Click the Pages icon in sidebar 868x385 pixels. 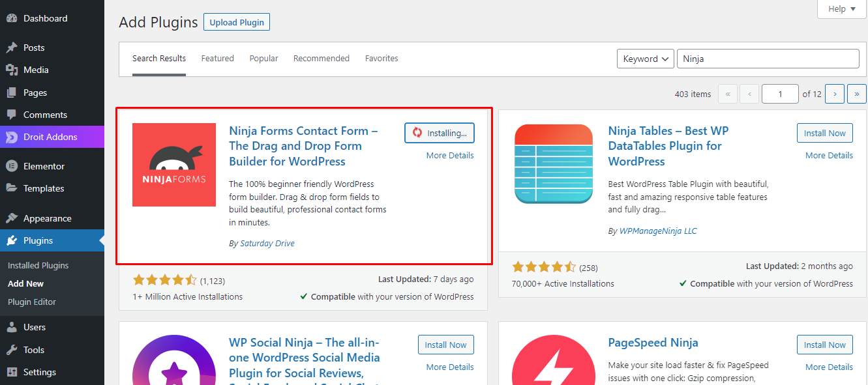12,93
